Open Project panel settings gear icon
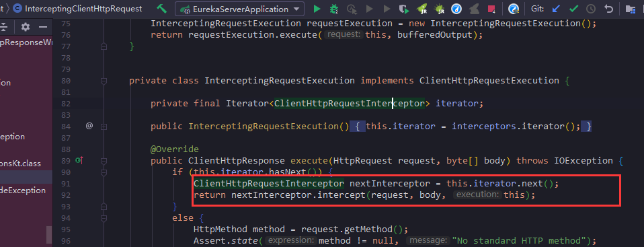The height and width of the screenshot is (247, 644). pos(26,27)
